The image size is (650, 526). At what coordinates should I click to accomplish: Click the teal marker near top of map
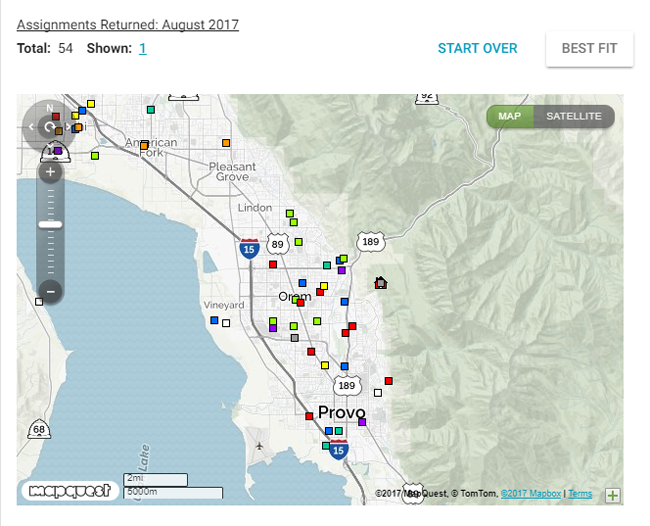pos(151,109)
